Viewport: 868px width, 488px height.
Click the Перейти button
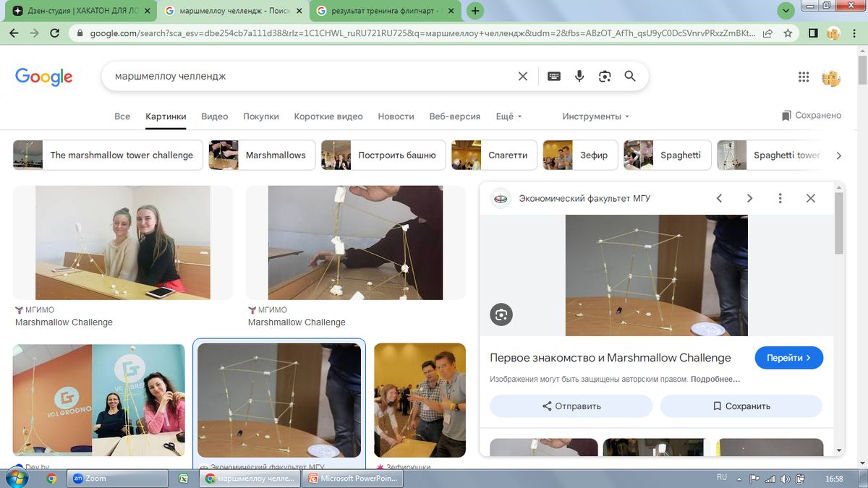point(788,358)
